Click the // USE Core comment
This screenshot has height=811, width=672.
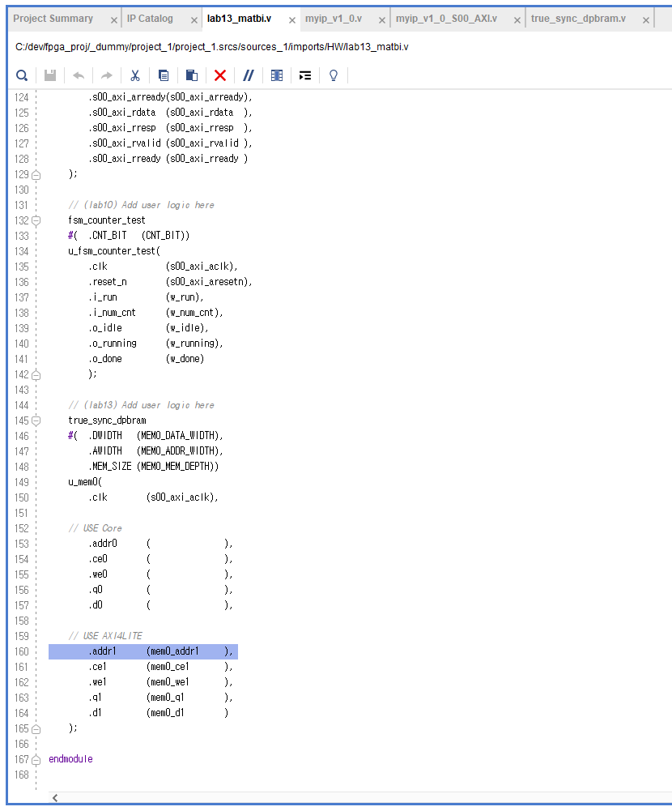click(95, 528)
